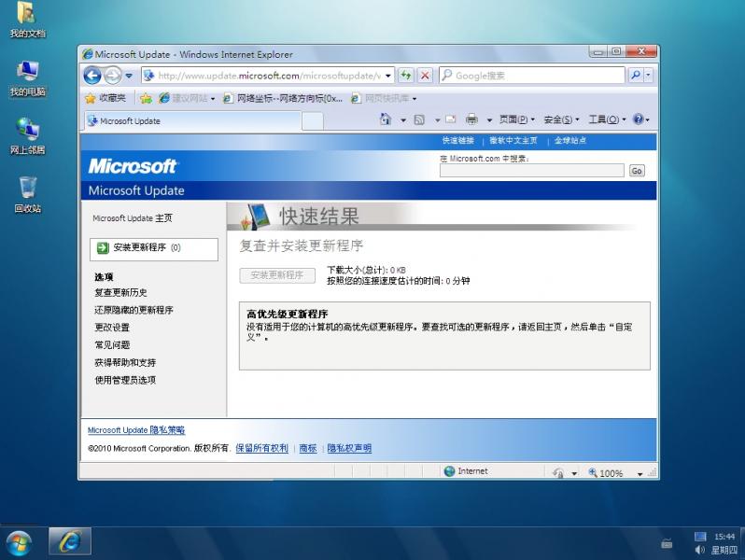Open Microsoft Update 主页 sidebar link
Screen dimensions: 745x560
[133, 218]
